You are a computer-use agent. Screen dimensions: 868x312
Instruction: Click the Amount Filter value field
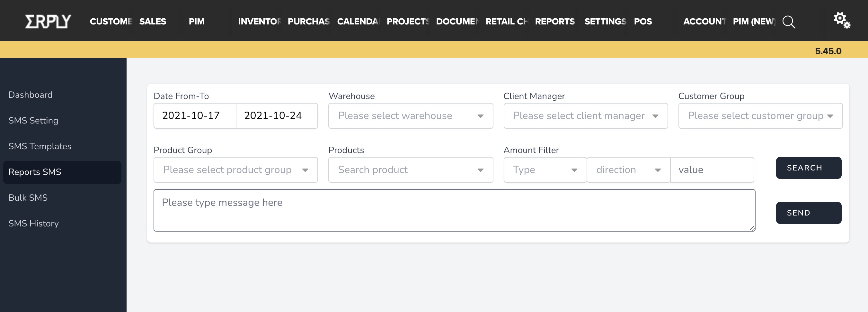(712, 170)
